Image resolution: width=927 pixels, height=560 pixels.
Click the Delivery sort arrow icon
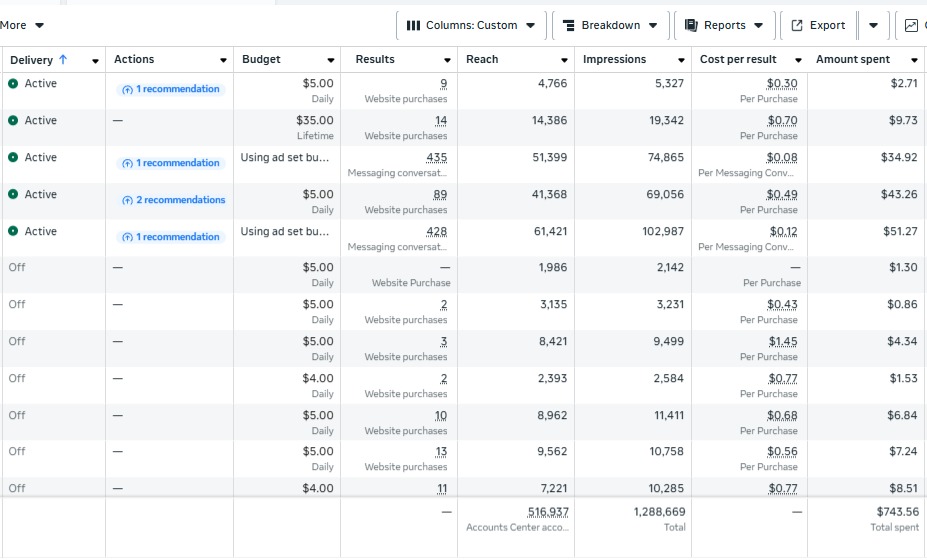tap(64, 60)
